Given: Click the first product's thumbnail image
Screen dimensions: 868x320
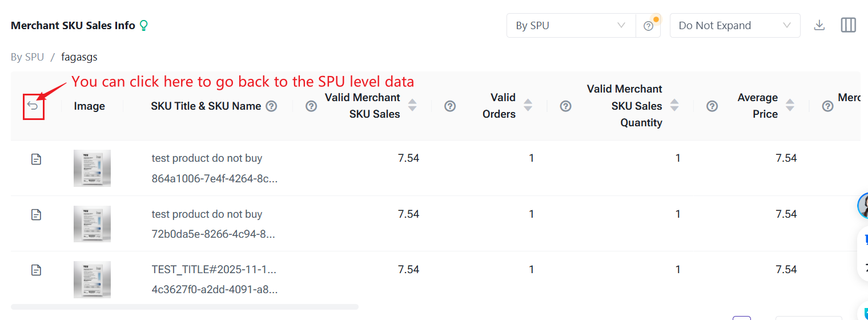Looking at the screenshot, I should pos(92,168).
